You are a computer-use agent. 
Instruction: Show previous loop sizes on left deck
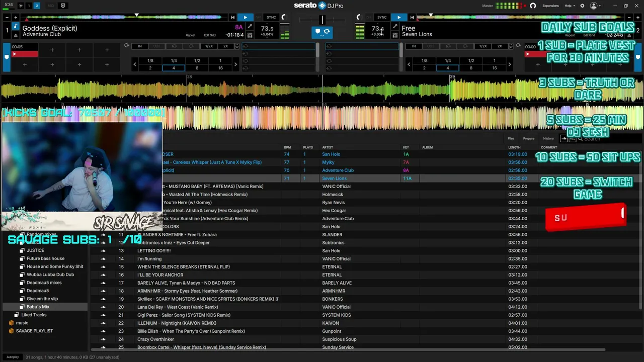click(x=134, y=64)
